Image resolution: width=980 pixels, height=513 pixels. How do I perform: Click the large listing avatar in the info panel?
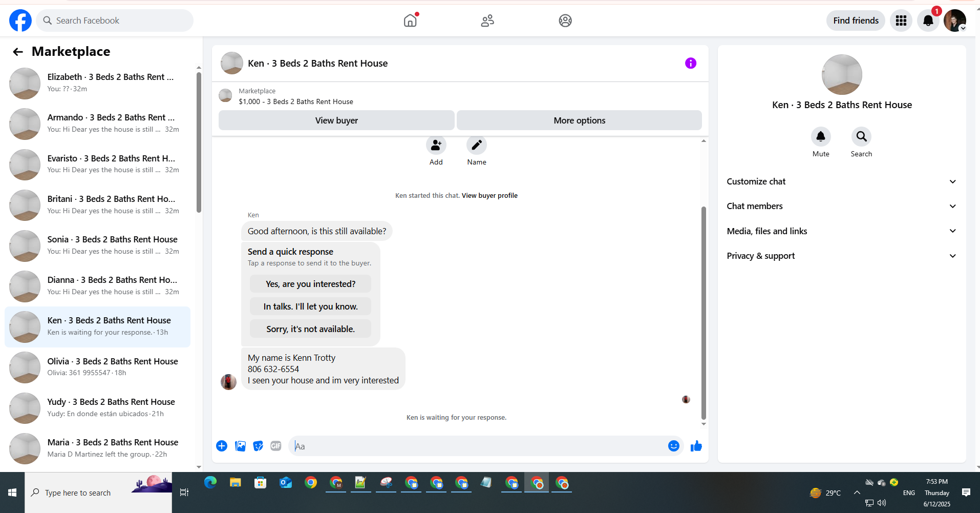842,75
